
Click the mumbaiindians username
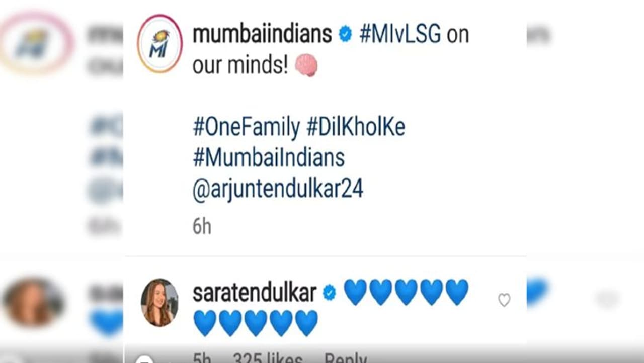tap(262, 34)
